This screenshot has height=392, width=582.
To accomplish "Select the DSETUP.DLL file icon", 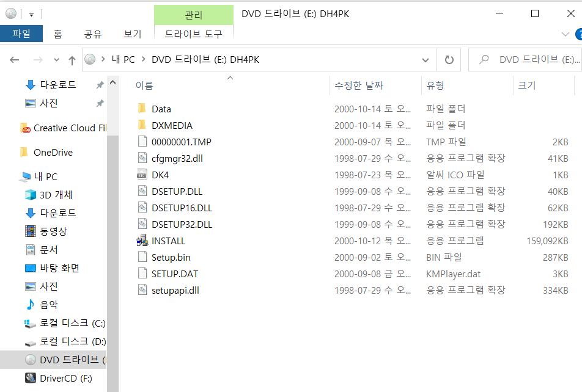I will point(142,191).
